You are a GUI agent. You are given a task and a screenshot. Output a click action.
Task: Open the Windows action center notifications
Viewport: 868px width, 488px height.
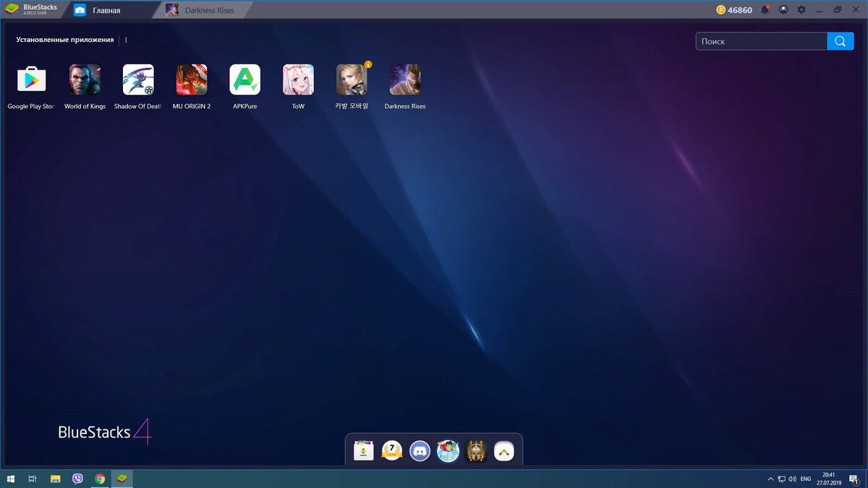coord(854,479)
